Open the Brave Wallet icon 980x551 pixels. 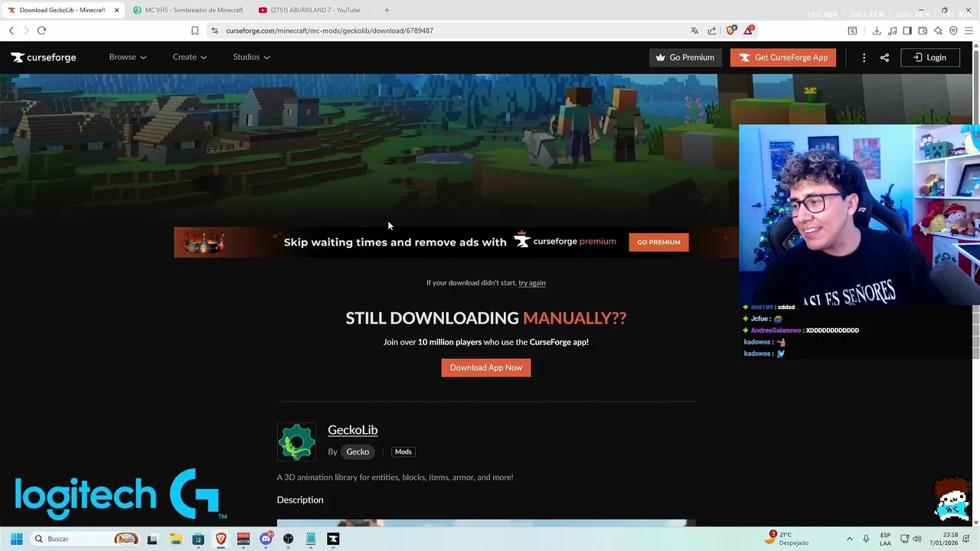(x=923, y=31)
